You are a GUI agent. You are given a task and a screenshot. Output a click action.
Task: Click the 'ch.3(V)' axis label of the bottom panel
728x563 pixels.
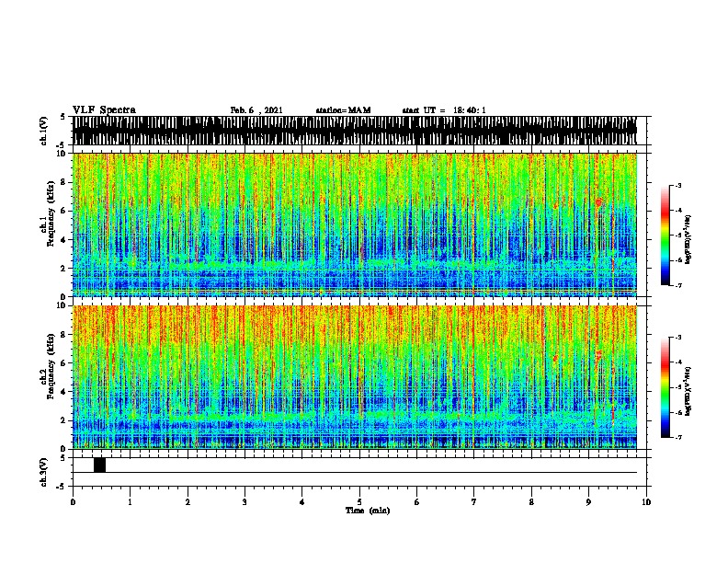tap(43, 472)
